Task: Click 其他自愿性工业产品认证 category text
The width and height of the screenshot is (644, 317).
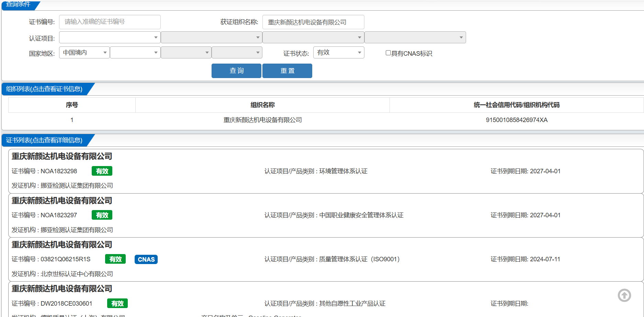Action: (x=352, y=303)
